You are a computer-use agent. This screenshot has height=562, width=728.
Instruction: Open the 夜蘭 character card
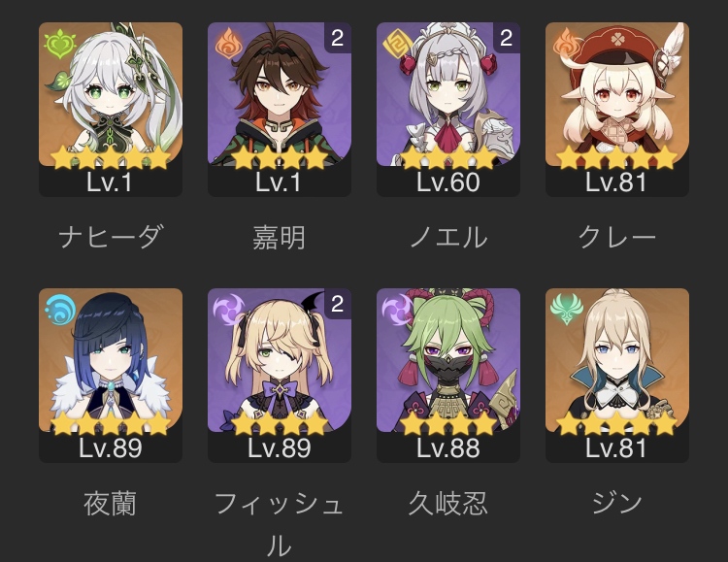pos(111,376)
